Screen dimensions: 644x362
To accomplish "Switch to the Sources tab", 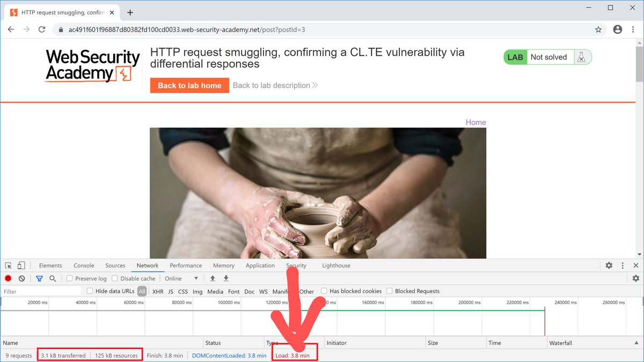I will tap(115, 265).
